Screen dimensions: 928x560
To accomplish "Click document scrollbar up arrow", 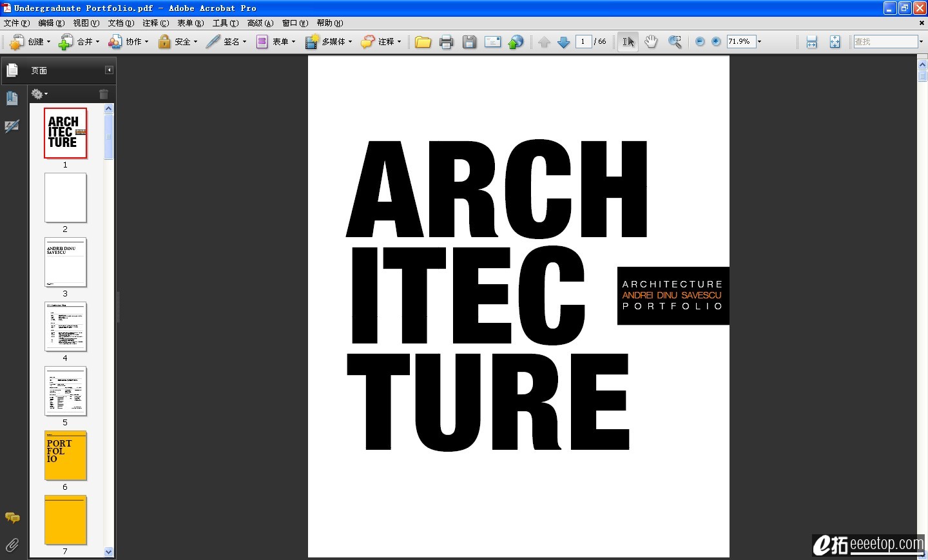I will click(922, 64).
